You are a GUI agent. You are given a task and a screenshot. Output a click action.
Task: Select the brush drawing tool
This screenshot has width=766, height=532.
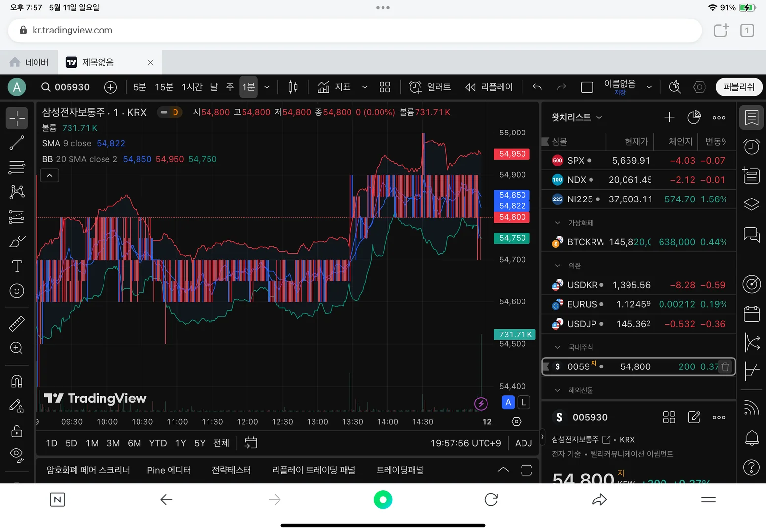point(17,241)
